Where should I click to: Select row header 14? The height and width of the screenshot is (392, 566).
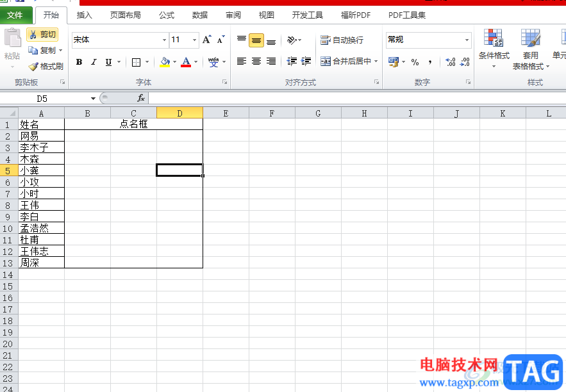point(8,275)
